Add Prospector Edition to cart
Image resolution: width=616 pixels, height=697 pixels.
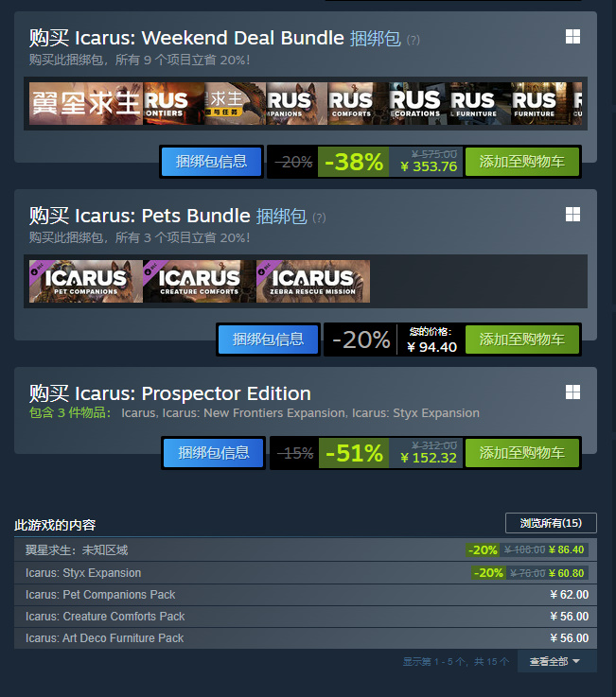click(522, 453)
